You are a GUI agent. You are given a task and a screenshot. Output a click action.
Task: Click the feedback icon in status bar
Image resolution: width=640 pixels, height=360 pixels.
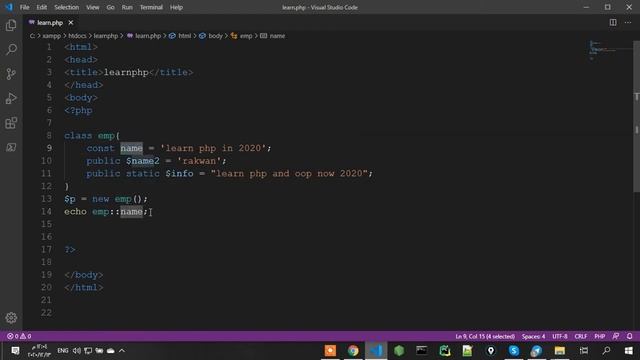tap(616, 336)
